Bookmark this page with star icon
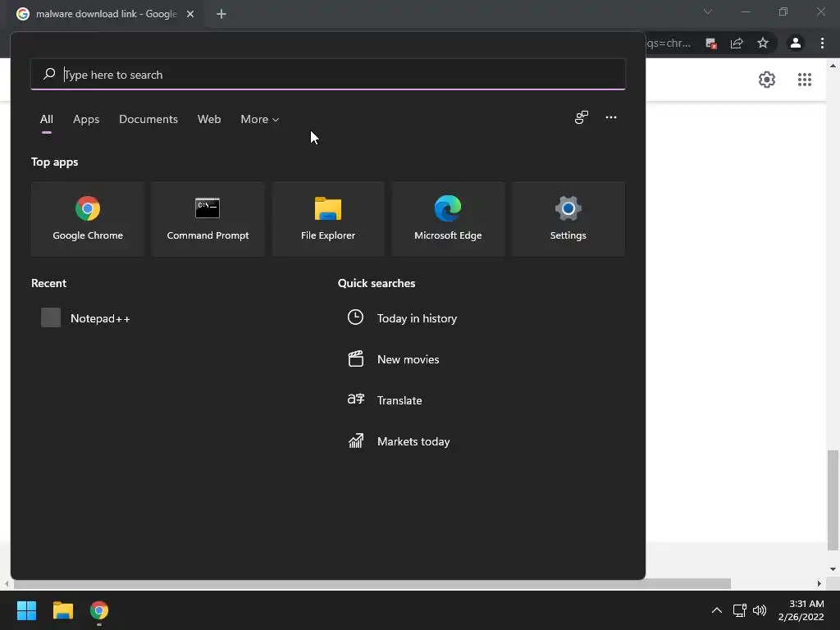The width and height of the screenshot is (840, 630). [763, 43]
